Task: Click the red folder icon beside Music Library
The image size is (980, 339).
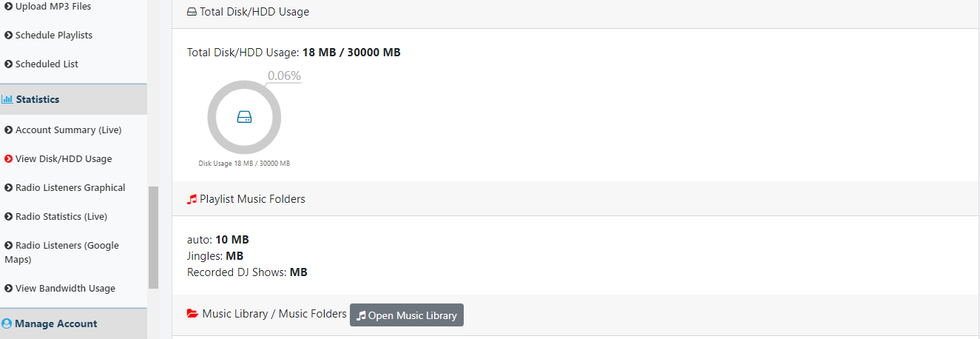Action: (192, 314)
